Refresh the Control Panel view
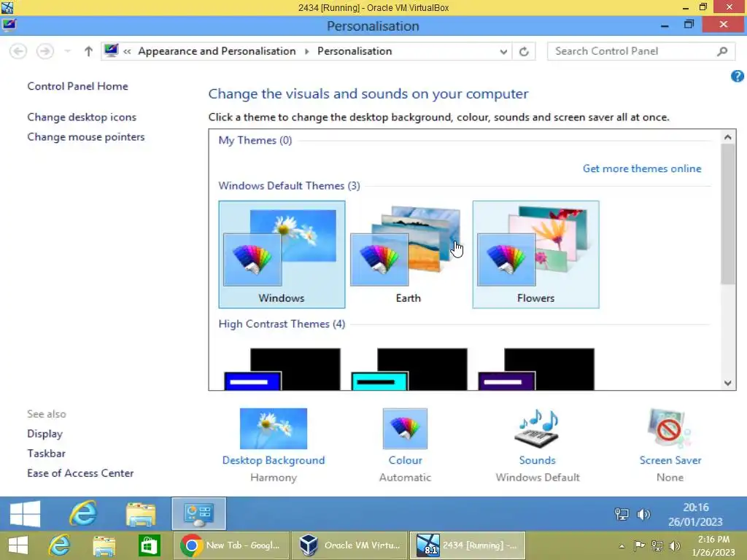The image size is (747, 560). [524, 52]
